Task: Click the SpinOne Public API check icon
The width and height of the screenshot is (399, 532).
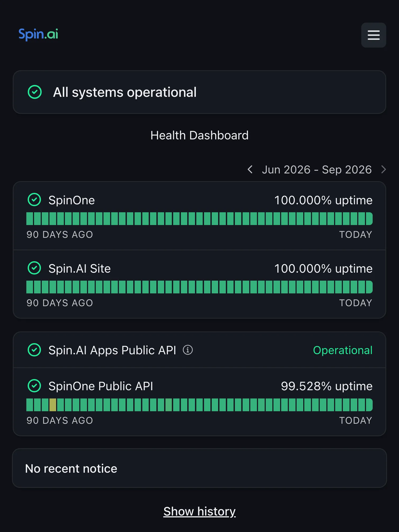Action: tap(34, 386)
